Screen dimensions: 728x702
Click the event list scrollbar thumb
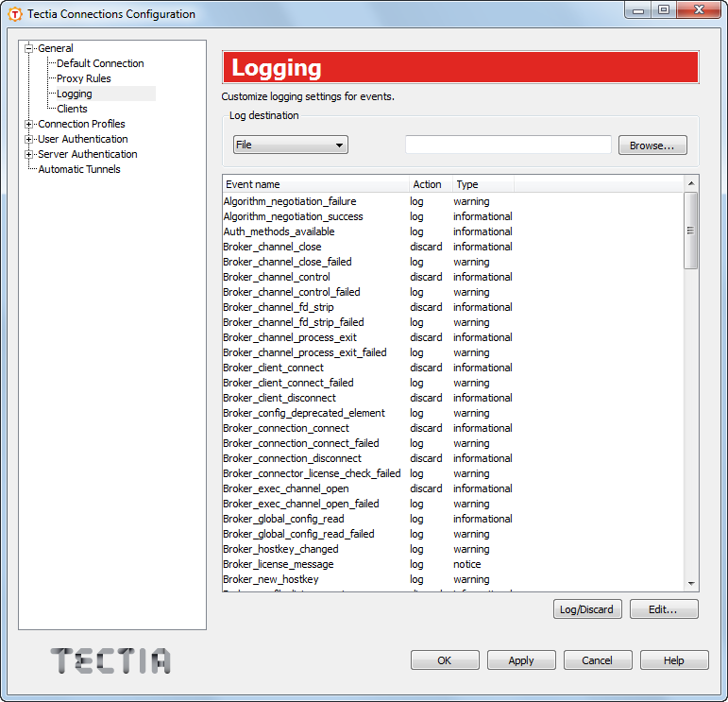click(x=691, y=231)
